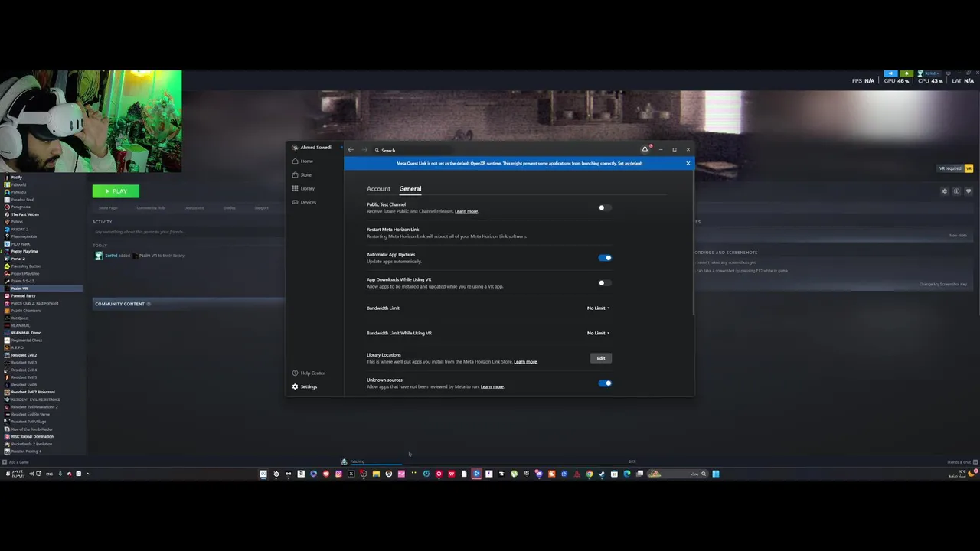This screenshot has width=980, height=551.
Task: Select PAYDAY 2 in Steam library list
Action: (41, 230)
